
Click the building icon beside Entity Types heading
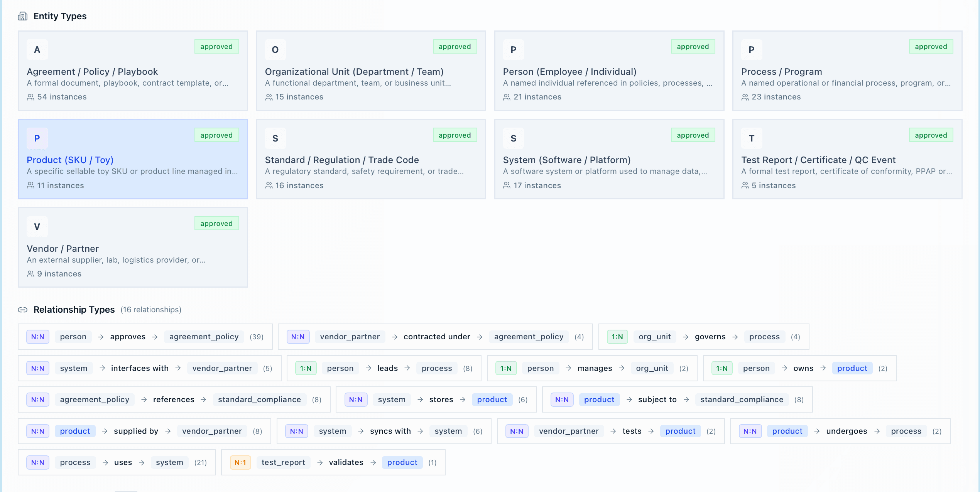[x=23, y=16]
